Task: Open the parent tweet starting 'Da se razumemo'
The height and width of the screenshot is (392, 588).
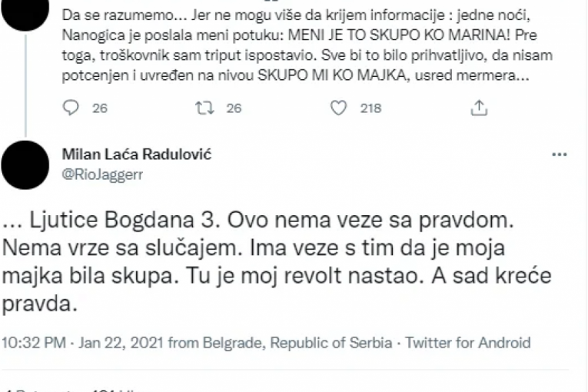Action: [x=307, y=45]
